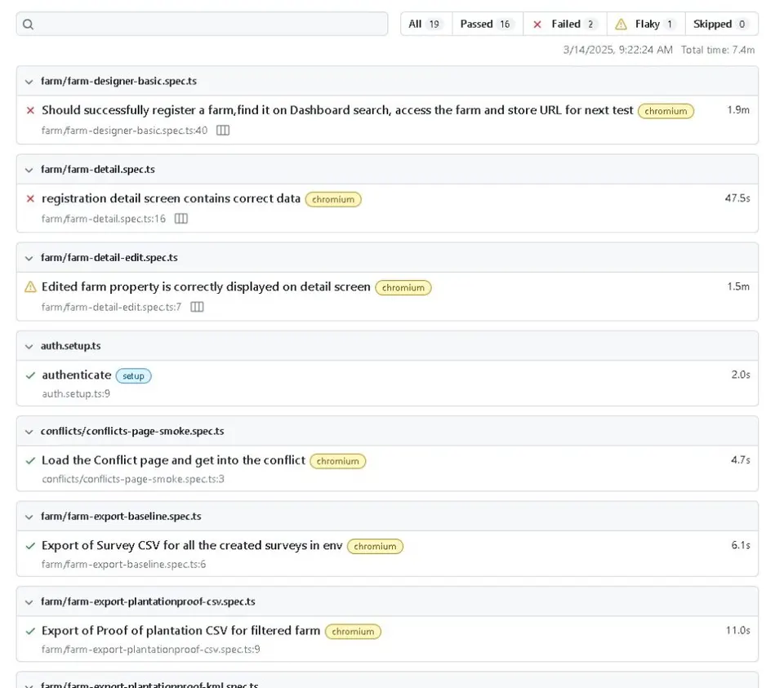The width and height of the screenshot is (784, 688).
Task: Click warning triangle icon in Flaky filter
Action: point(621,24)
